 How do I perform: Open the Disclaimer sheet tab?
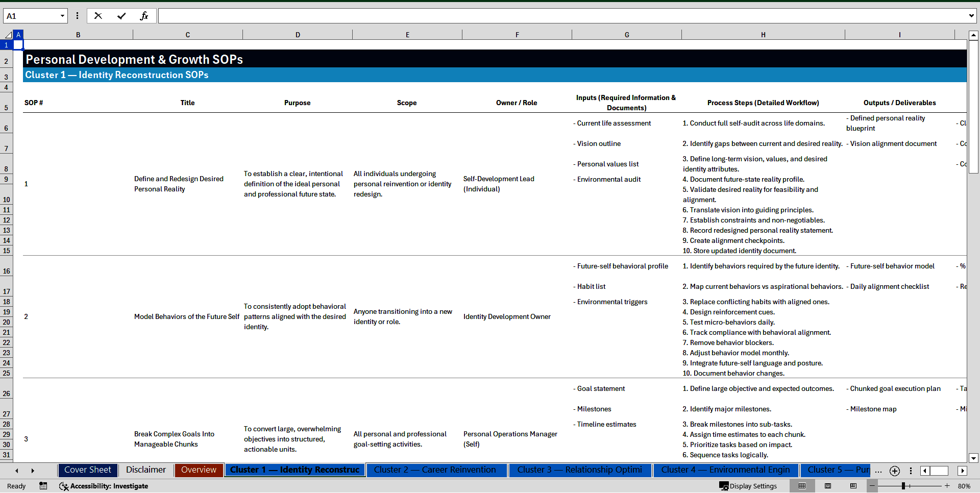145,470
